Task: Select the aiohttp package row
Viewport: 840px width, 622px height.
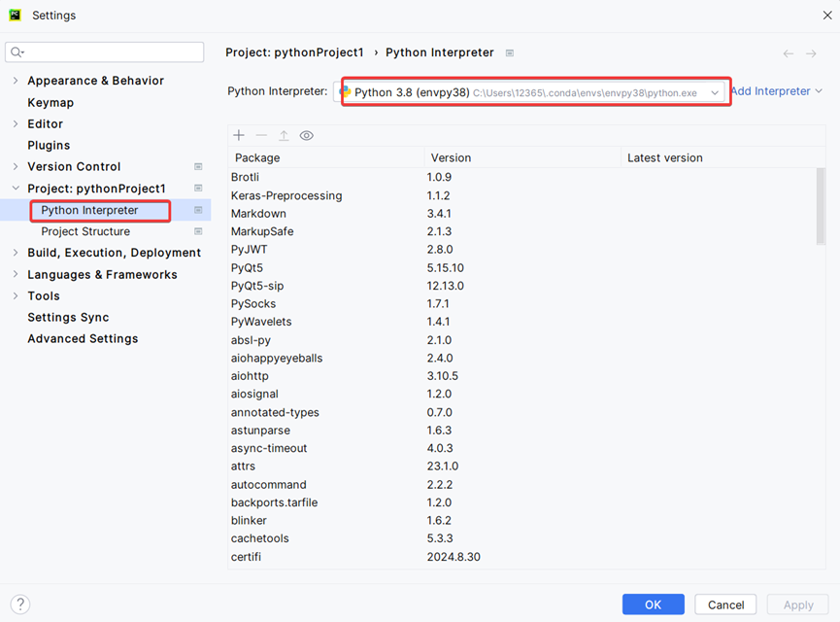Action: point(521,376)
